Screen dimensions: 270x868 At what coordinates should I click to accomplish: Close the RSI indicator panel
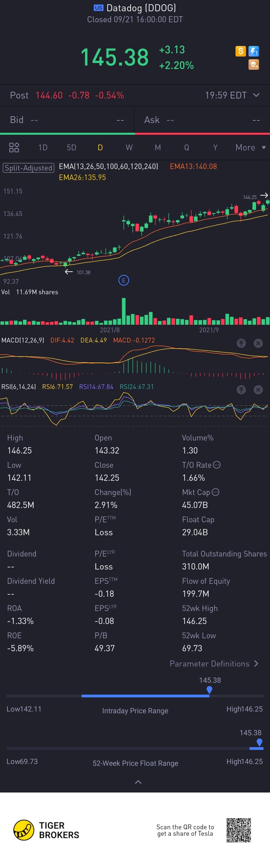click(x=258, y=390)
